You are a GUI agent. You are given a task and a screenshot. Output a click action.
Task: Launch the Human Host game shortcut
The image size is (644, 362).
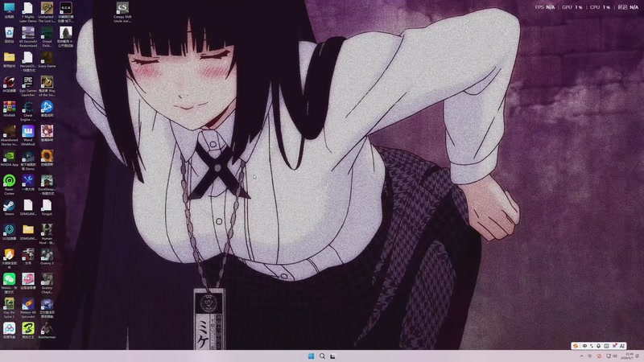tap(47, 234)
